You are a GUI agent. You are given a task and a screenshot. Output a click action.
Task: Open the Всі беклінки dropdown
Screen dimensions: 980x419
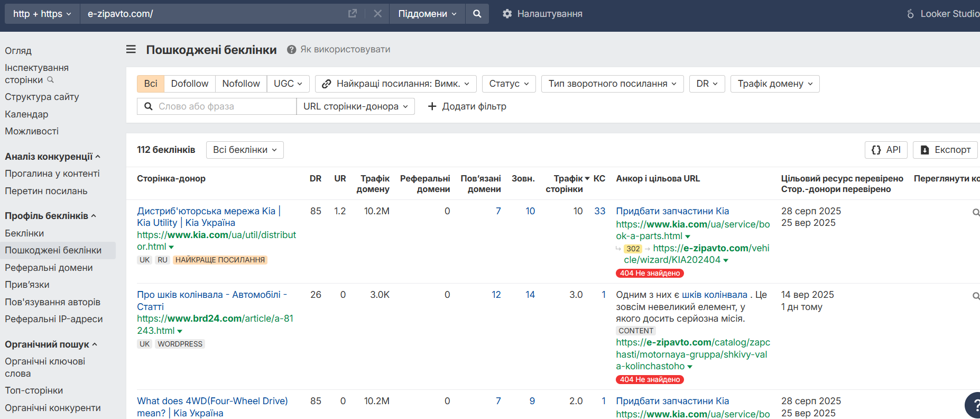(x=245, y=150)
